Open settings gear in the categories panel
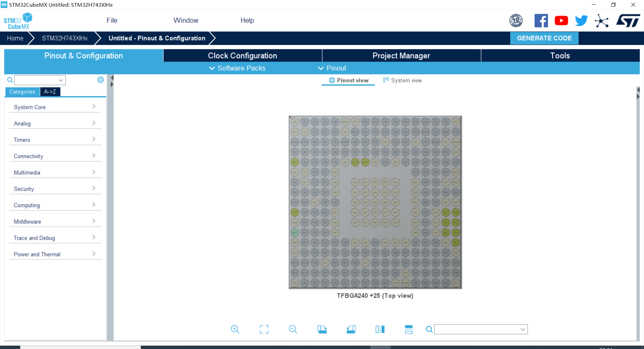Viewport: 644px width, 349px height. 101,80
